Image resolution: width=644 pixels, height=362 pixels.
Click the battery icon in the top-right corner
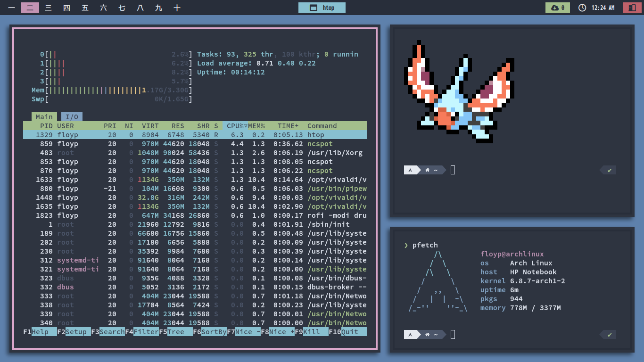point(632,8)
